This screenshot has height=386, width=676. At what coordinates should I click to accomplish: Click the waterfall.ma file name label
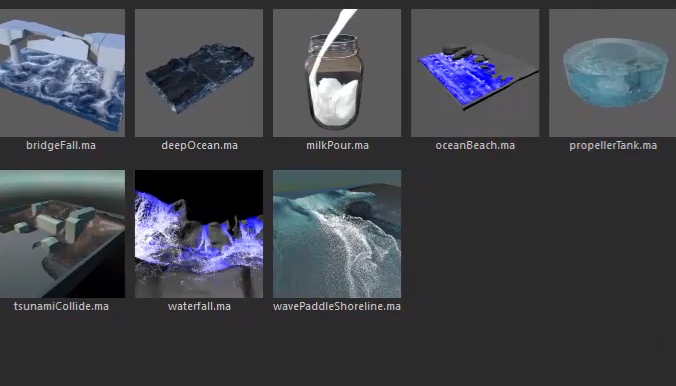199,306
